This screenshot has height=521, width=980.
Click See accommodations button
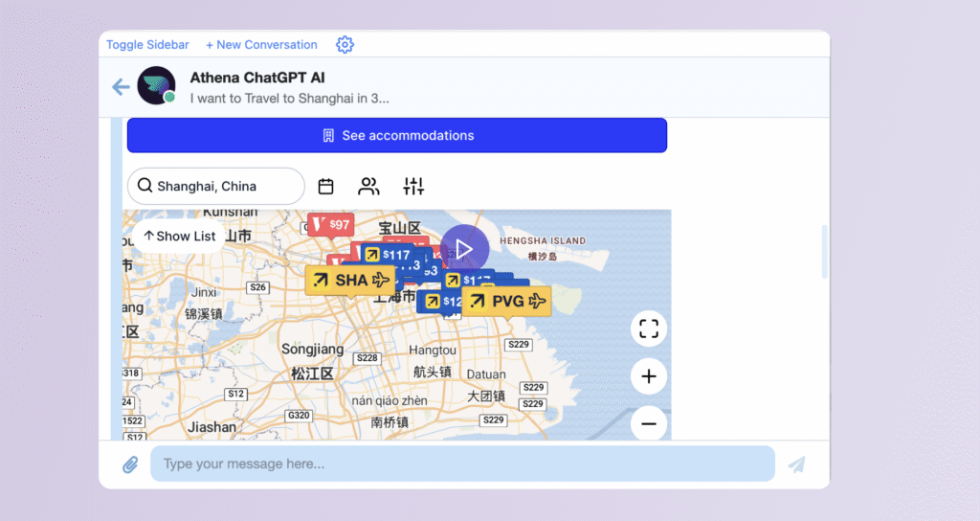pos(397,136)
